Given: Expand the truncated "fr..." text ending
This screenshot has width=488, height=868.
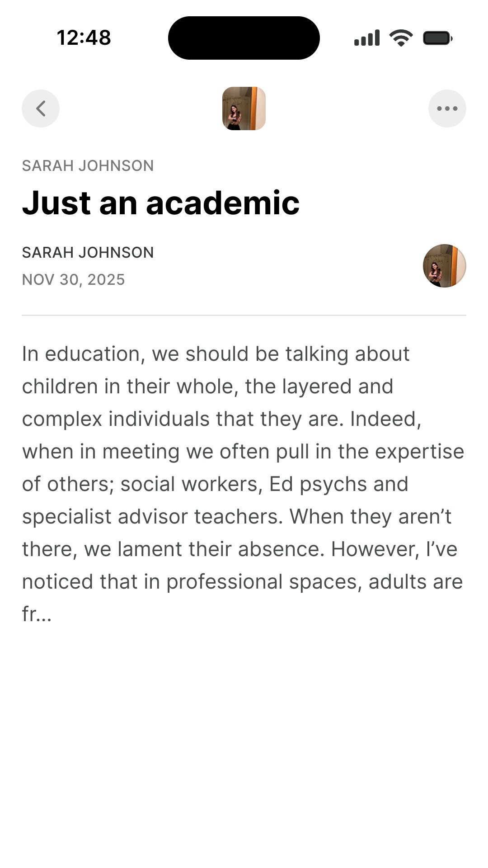Looking at the screenshot, I should [37, 614].
